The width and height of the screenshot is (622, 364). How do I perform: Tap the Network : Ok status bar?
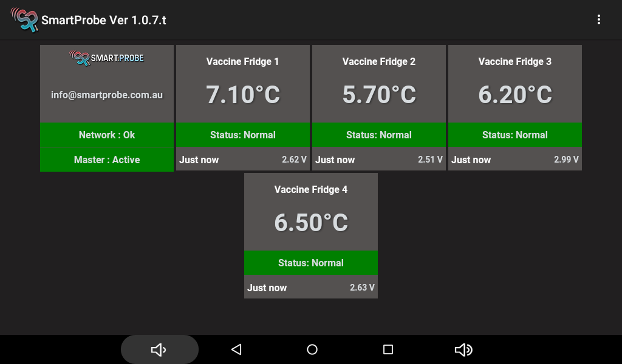pyautogui.click(x=107, y=135)
